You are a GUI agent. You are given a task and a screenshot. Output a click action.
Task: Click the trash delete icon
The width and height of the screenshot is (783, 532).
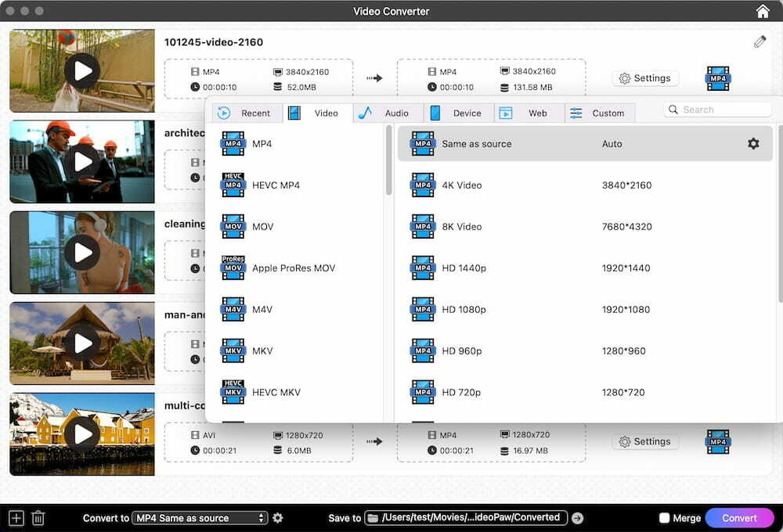pos(38,518)
